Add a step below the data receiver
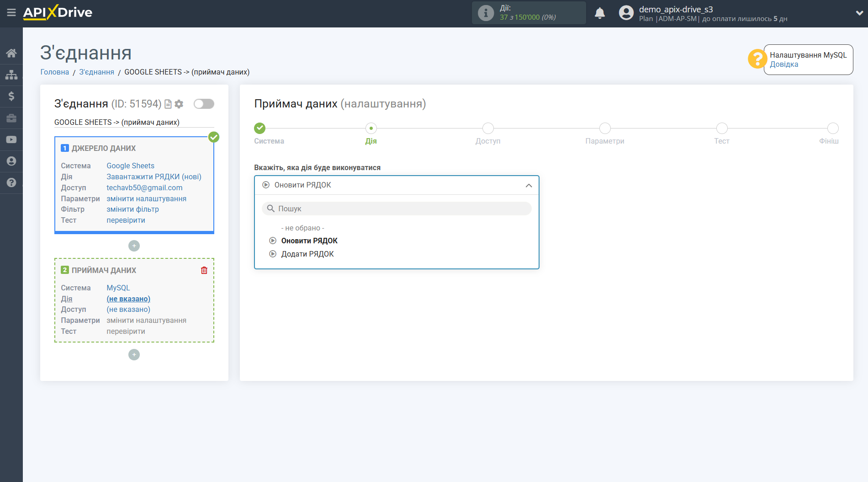 tap(134, 355)
